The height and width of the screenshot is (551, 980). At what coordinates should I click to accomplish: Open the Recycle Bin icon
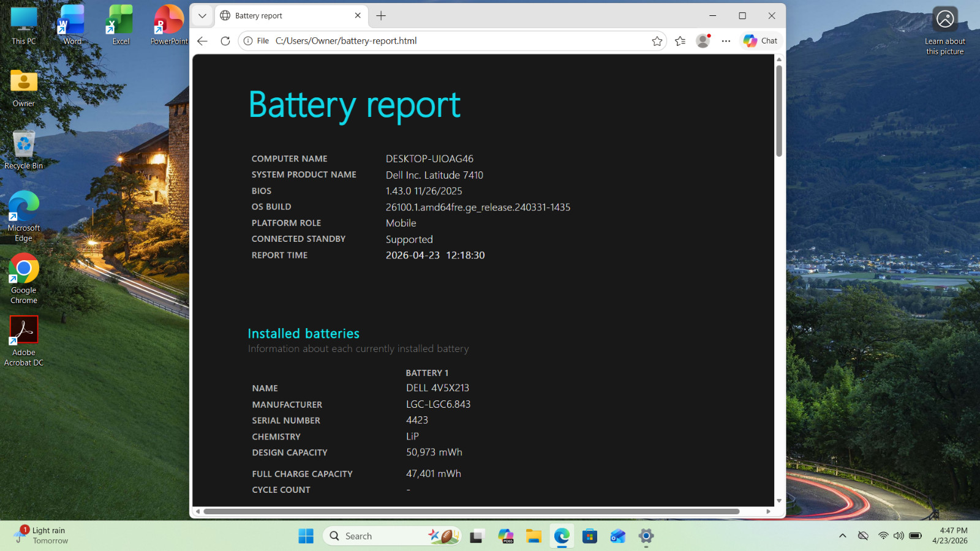(24, 150)
